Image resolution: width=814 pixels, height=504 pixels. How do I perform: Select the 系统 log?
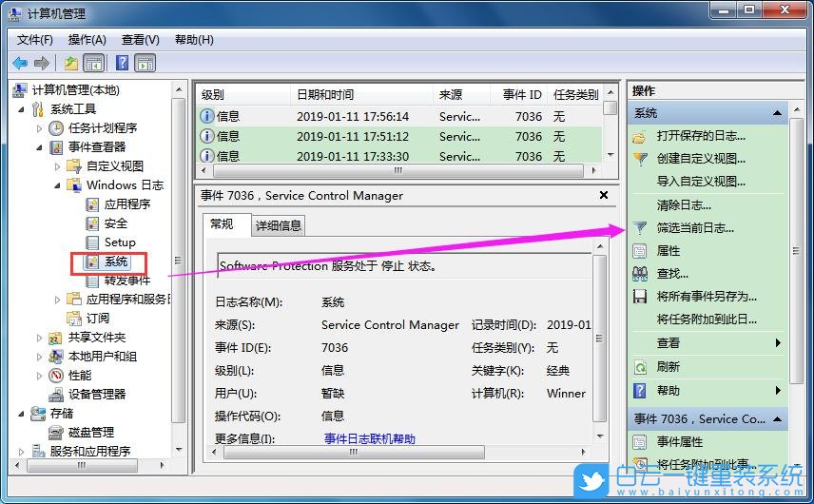point(116,262)
